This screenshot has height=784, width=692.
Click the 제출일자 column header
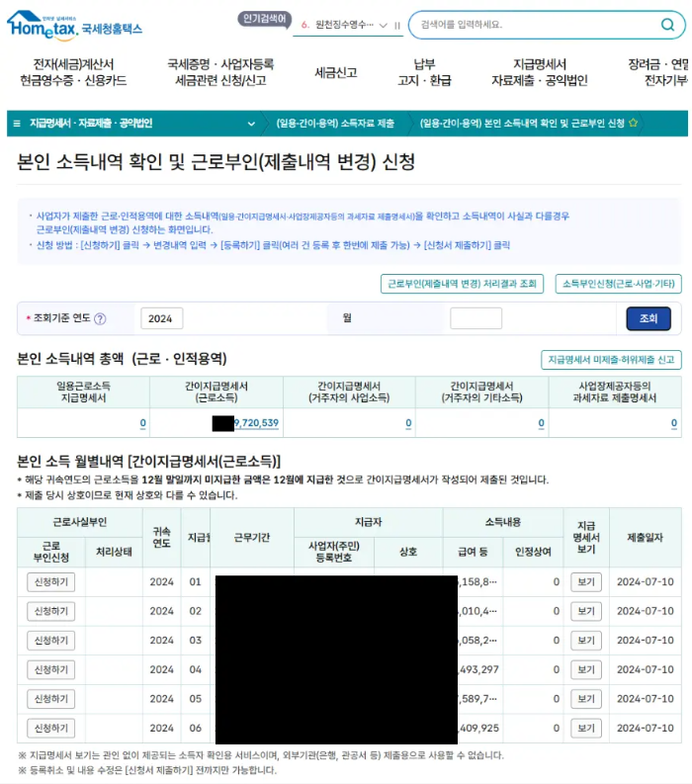click(x=645, y=538)
